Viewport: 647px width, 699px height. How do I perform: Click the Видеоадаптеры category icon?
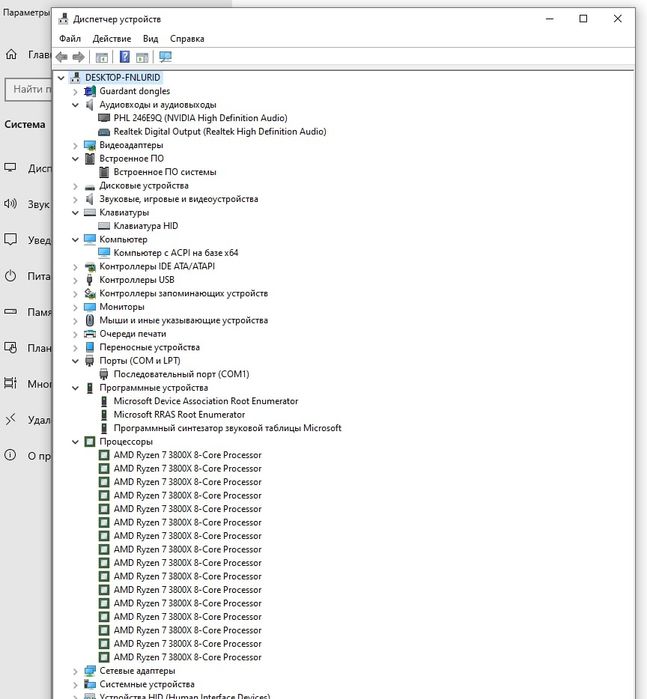coord(90,145)
